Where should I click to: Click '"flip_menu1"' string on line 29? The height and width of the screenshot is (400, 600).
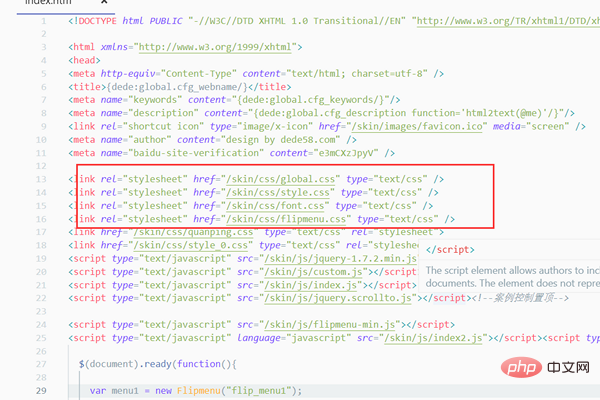click(259, 391)
